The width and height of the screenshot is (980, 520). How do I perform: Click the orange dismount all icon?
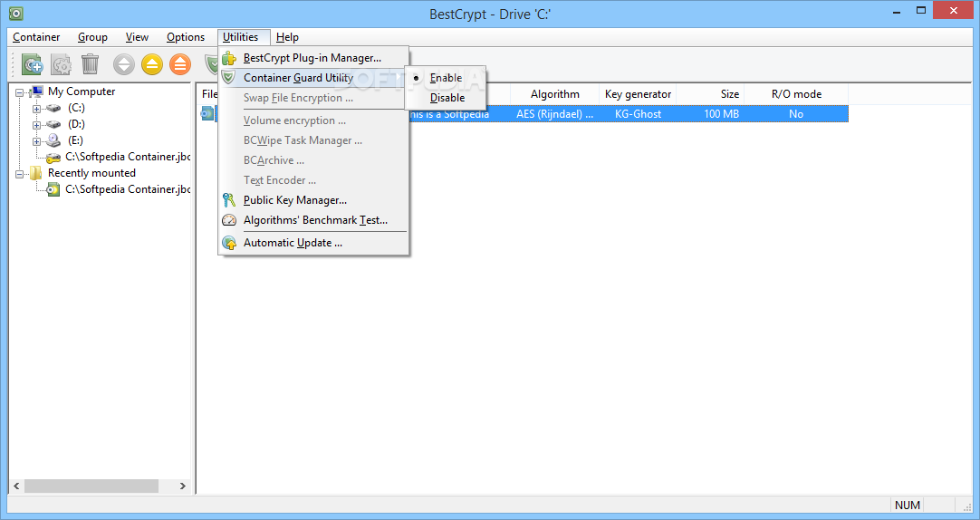[180, 64]
